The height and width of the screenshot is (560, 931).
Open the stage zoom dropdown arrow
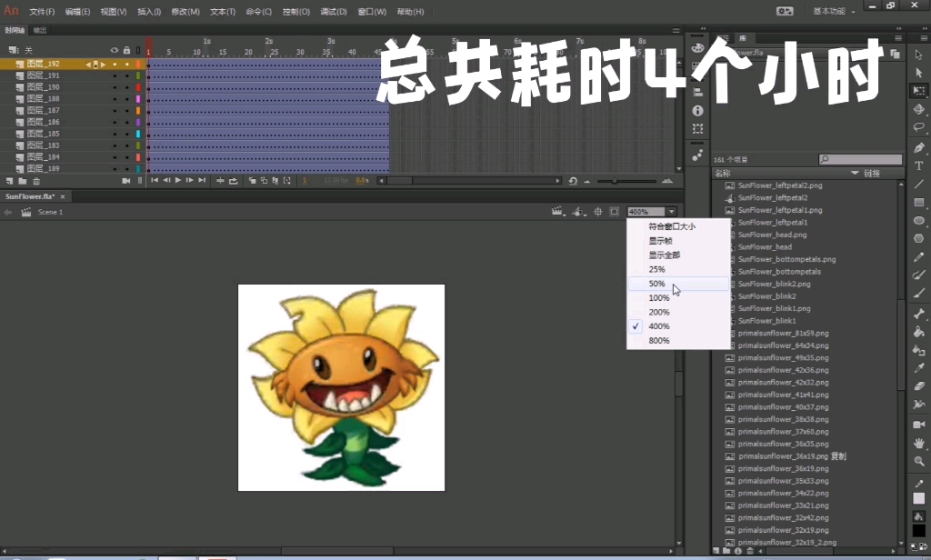pos(672,212)
